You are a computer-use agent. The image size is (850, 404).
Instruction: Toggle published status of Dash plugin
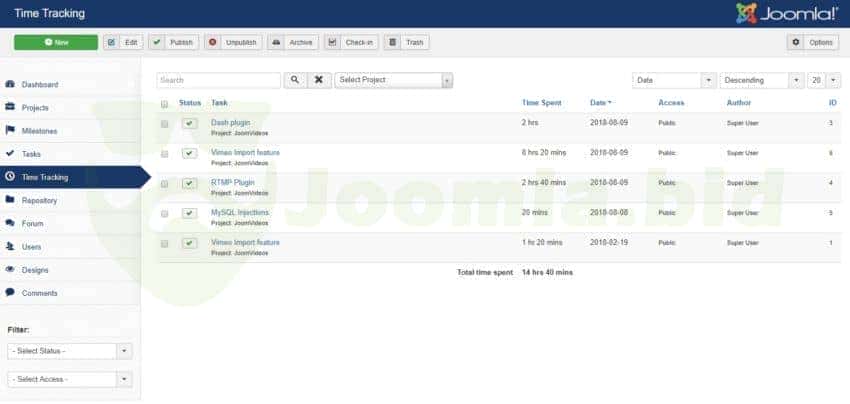[x=189, y=123]
